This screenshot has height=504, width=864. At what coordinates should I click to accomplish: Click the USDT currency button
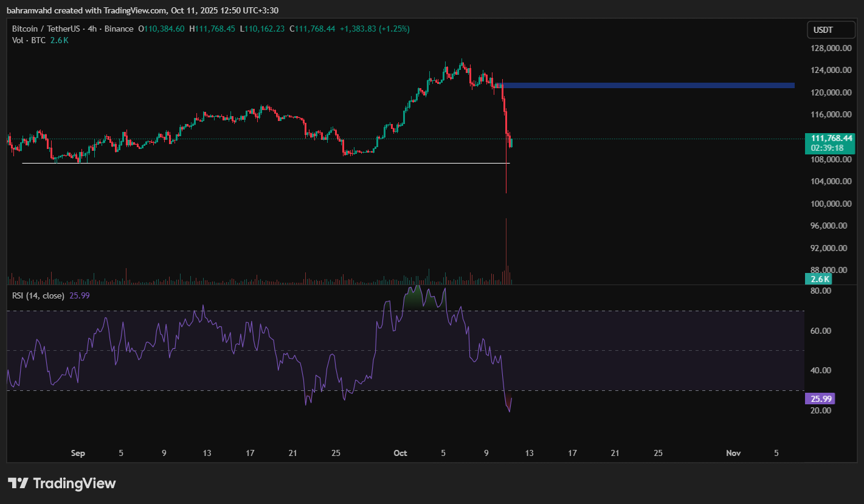click(823, 29)
